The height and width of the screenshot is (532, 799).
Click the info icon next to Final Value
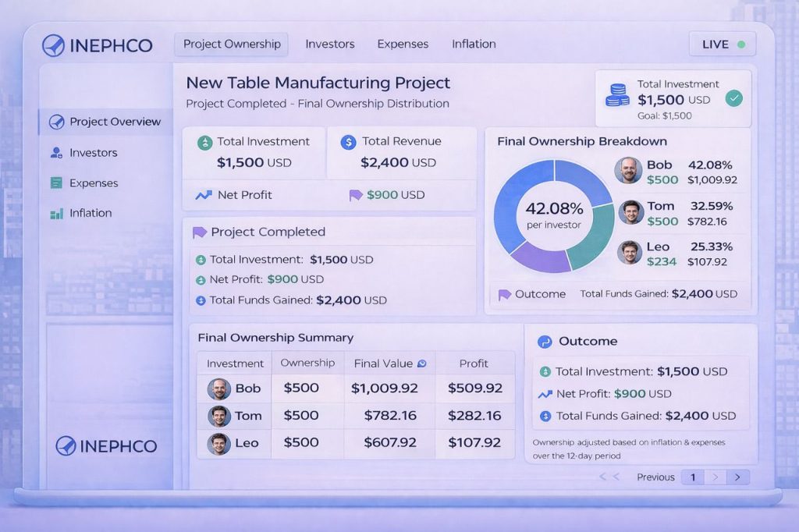(422, 364)
